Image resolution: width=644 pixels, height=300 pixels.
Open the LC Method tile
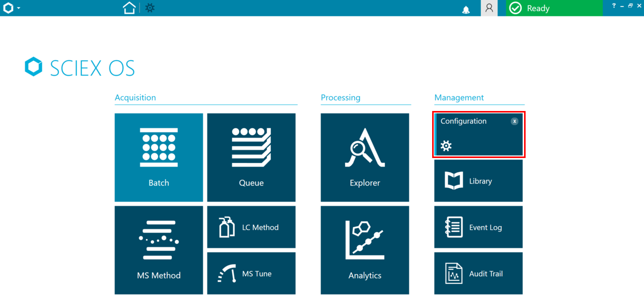click(x=251, y=227)
